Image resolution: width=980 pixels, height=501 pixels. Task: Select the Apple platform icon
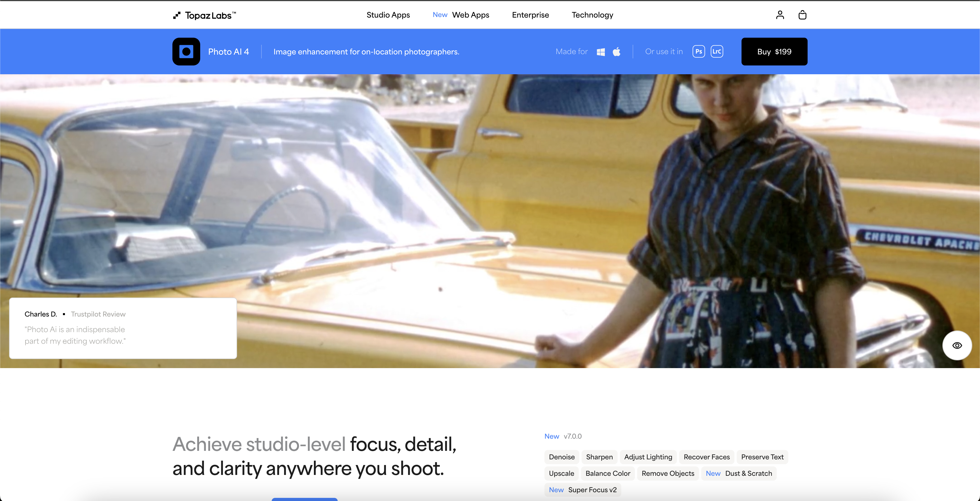[617, 51]
